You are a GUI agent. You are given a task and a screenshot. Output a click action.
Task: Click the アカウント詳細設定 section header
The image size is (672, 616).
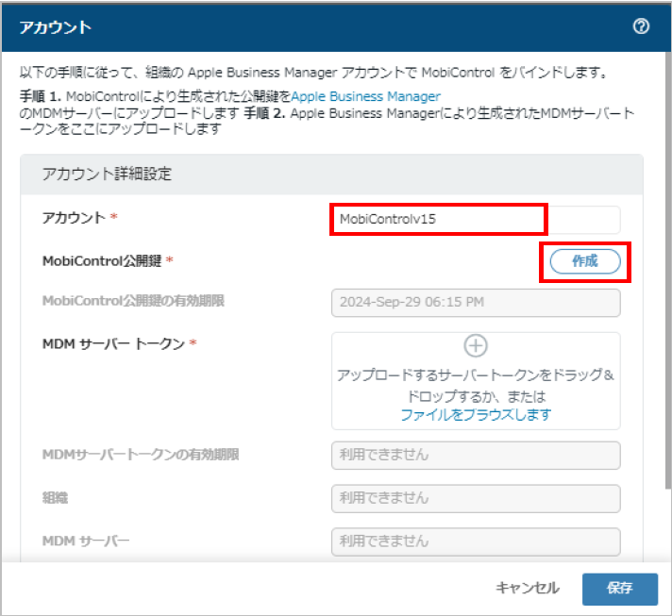tap(331, 175)
